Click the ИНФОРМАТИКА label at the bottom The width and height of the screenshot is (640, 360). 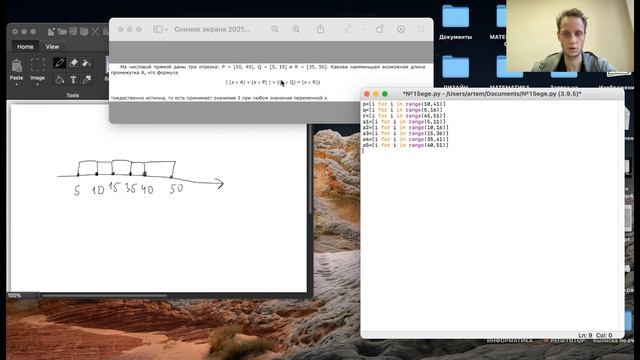[509, 340]
